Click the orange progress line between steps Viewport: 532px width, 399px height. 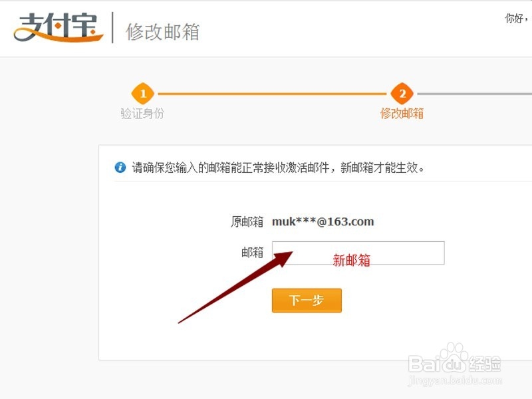point(272,94)
